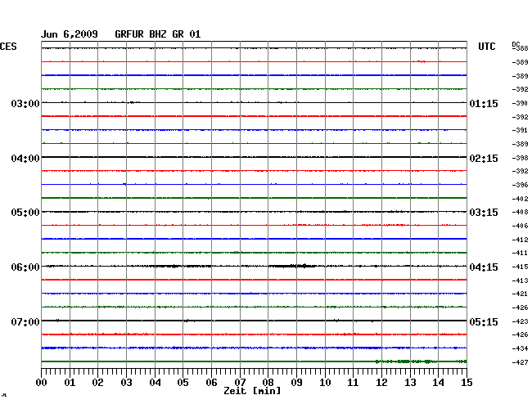532x404 pixels.
Task: Select the 05:15 UTC time label
Action: coord(484,321)
